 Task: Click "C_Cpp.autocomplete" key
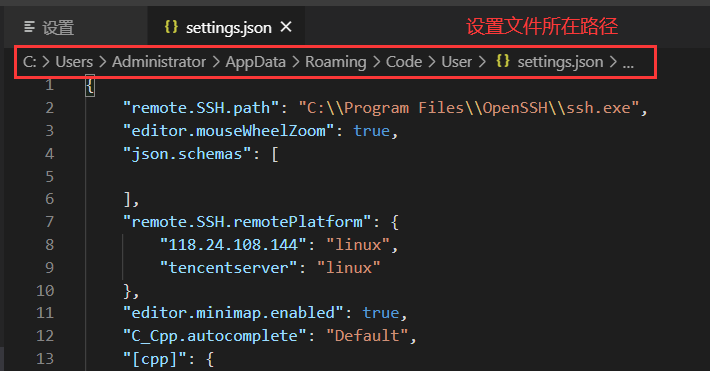click(215, 336)
